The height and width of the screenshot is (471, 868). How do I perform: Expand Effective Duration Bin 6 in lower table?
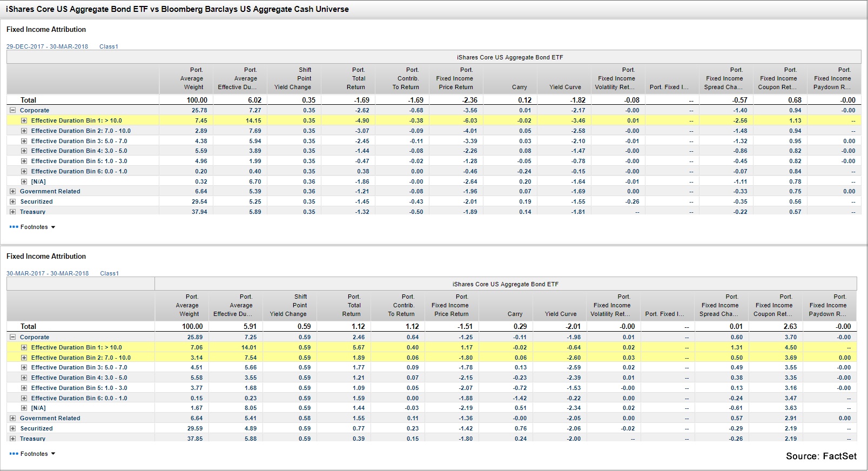pyautogui.click(x=24, y=398)
